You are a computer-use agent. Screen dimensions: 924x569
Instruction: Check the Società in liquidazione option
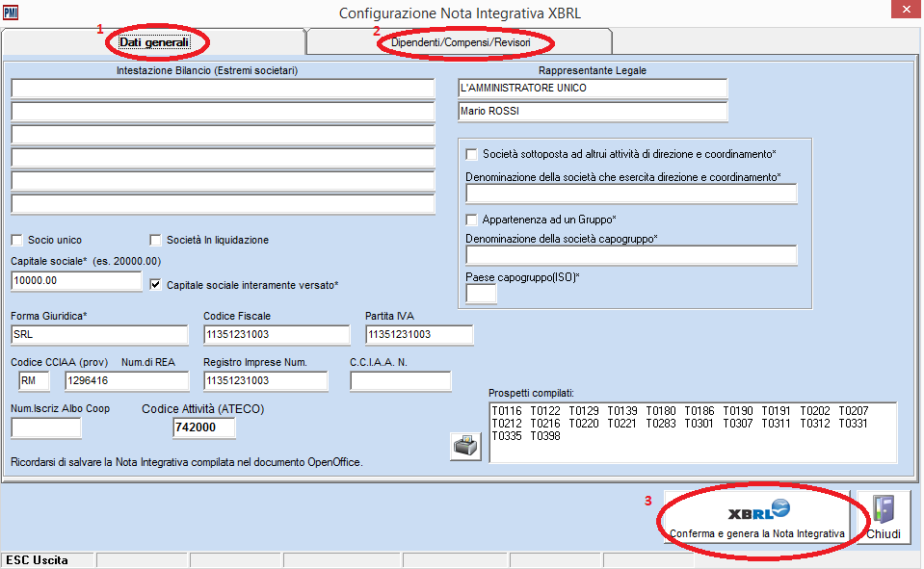pyautogui.click(x=156, y=240)
